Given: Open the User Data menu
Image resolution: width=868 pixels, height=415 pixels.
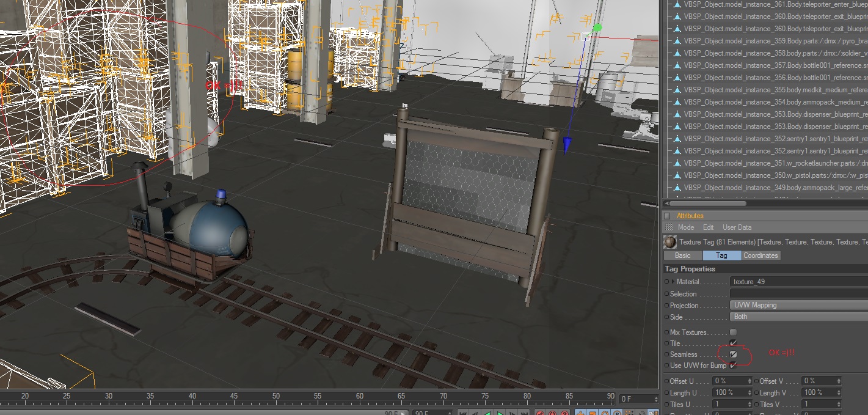Looking at the screenshot, I should coord(737,227).
